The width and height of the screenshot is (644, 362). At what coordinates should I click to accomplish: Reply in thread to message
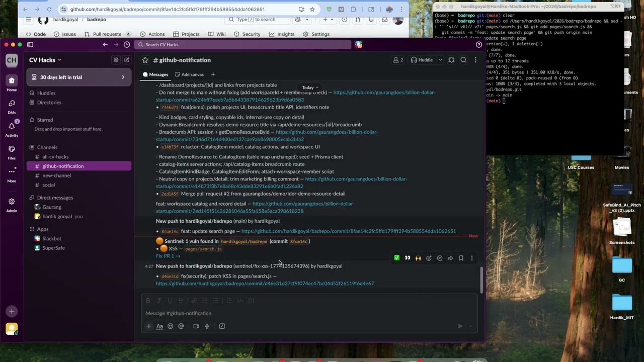(440, 258)
